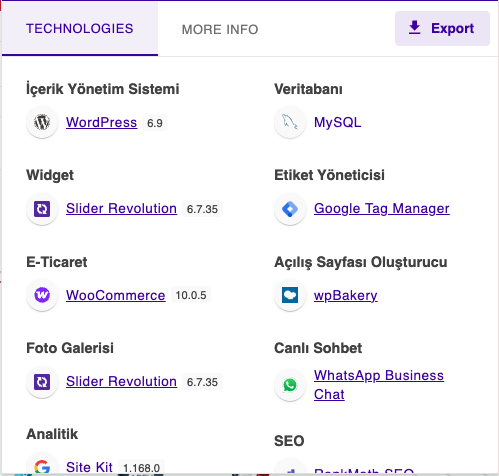Viewport: 499px width, 476px height.
Task: Click the WordPress logo icon
Action: (42, 122)
